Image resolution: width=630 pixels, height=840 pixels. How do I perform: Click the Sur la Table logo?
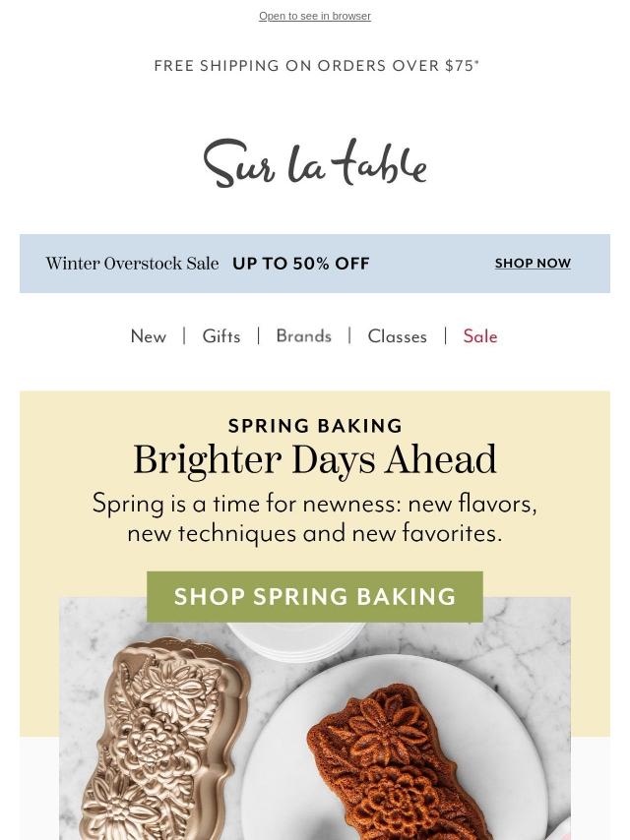[315, 163]
